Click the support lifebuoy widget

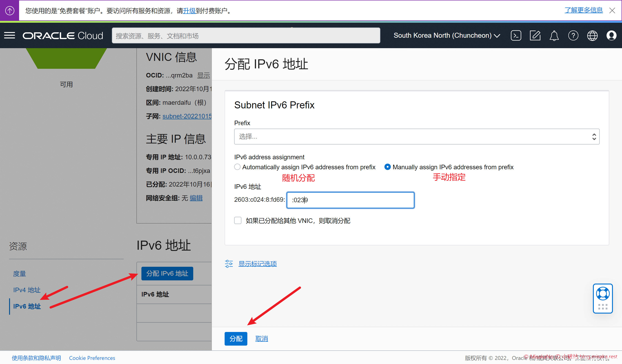[602, 294]
